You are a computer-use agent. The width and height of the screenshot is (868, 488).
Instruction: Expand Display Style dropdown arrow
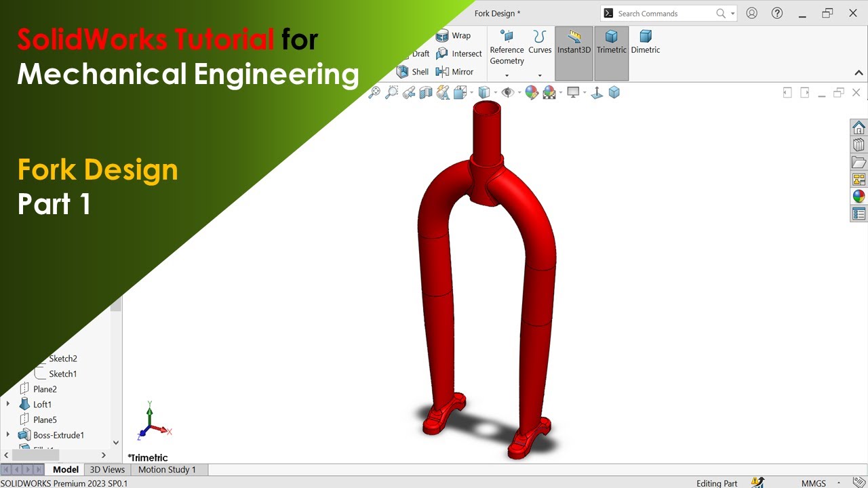[x=496, y=93]
